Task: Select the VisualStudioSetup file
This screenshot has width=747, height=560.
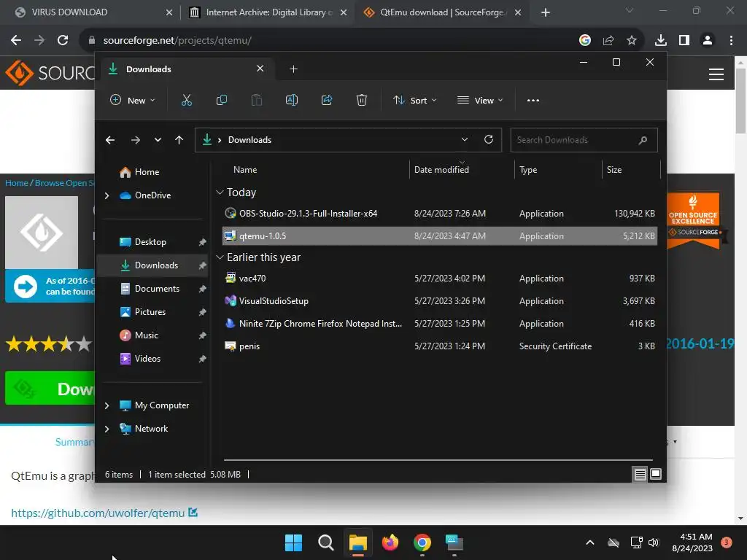Action: (439, 301)
